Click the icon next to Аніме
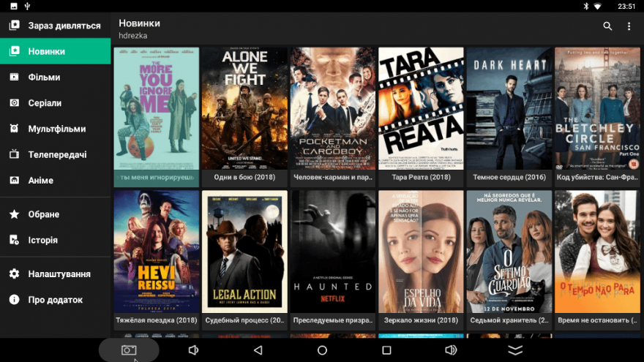 (15, 180)
